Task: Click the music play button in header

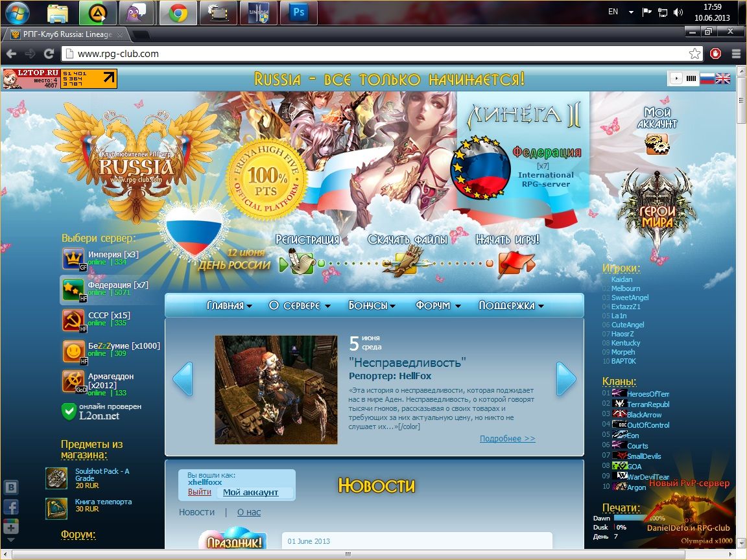Action: [676, 78]
